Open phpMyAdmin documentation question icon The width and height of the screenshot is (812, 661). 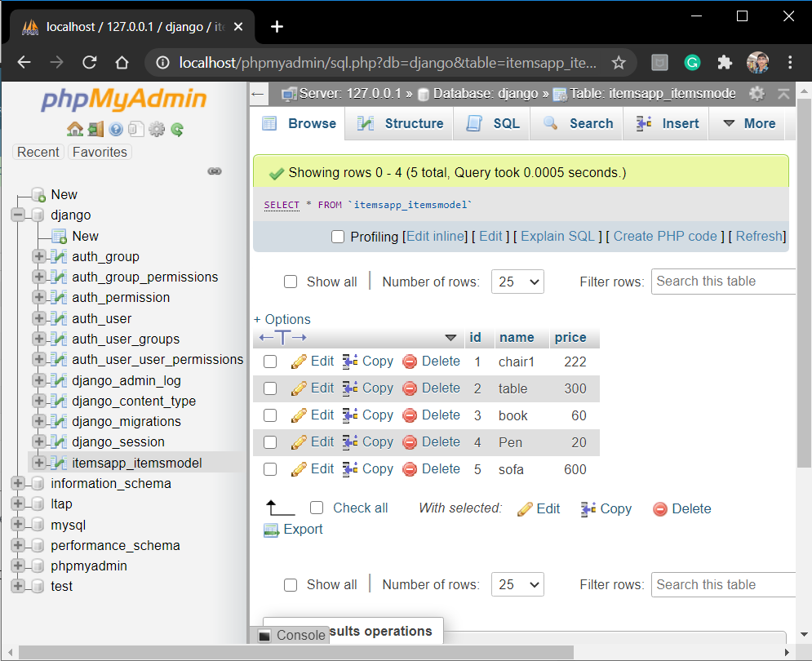(x=116, y=129)
